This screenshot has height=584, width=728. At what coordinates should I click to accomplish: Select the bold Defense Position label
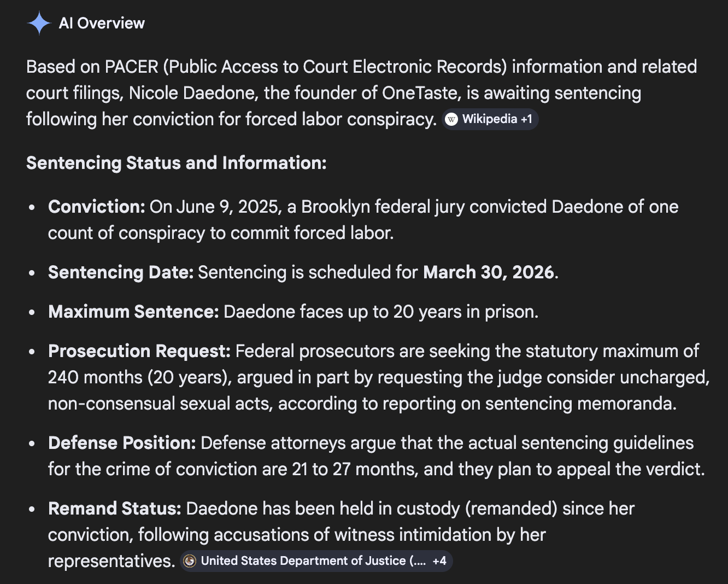click(x=122, y=443)
